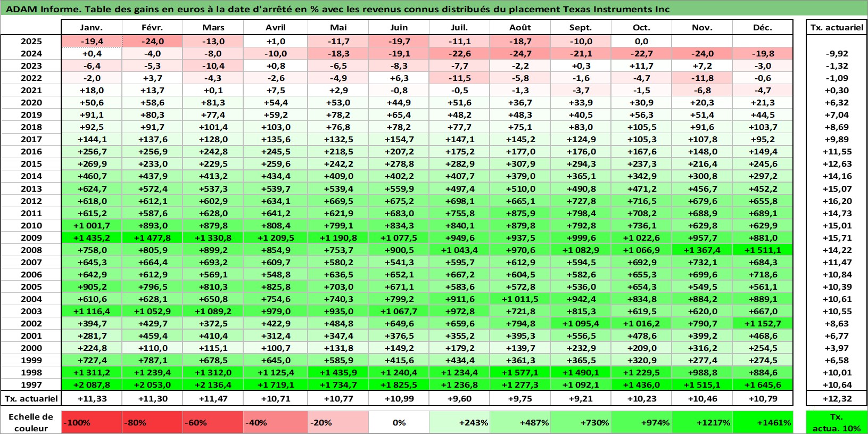Screen dimensions: 868x434
Task: Click cell +307,9 for August 2015
Action: pyautogui.click(x=520, y=163)
